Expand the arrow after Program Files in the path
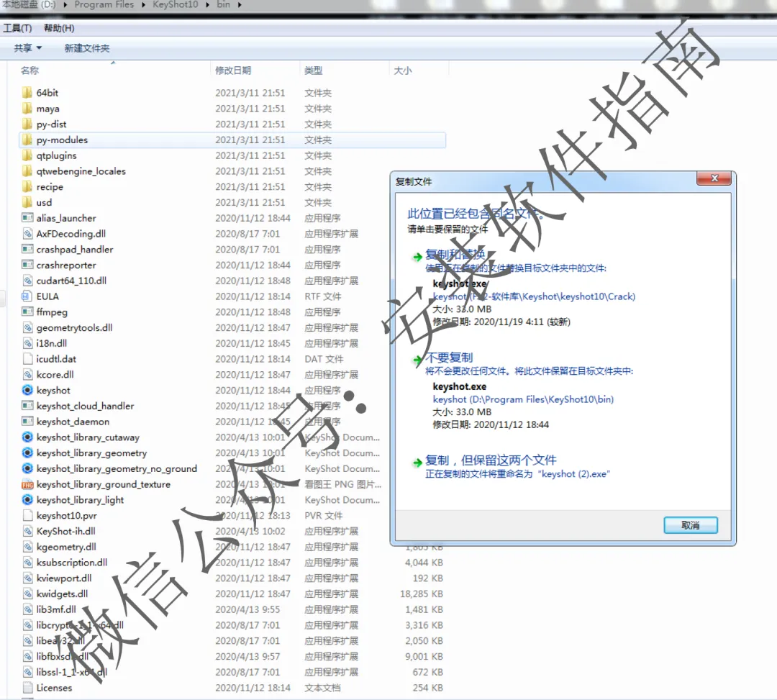 coord(142,5)
